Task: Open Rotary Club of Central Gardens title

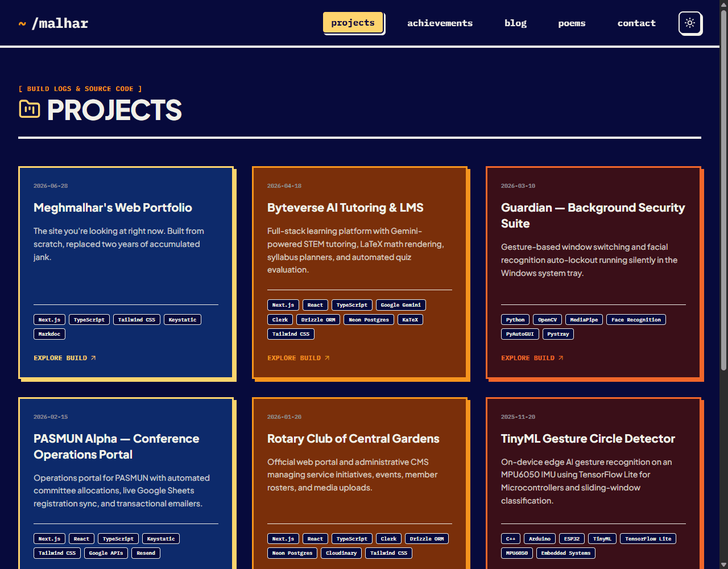Action: tap(353, 439)
